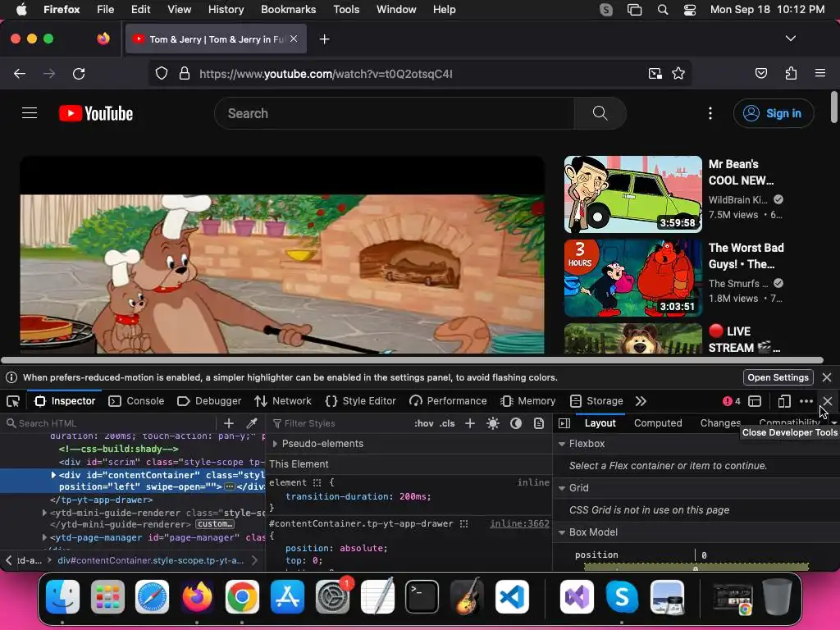The height and width of the screenshot is (630, 840).
Task: Open YouTube settings three-dot menu
Action: [710, 113]
